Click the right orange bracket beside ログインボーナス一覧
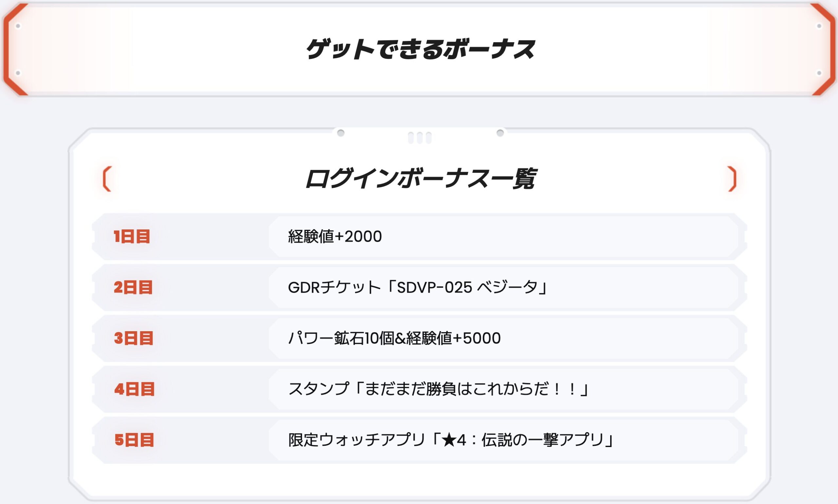Screen dimensions: 838x504 pos(732,179)
